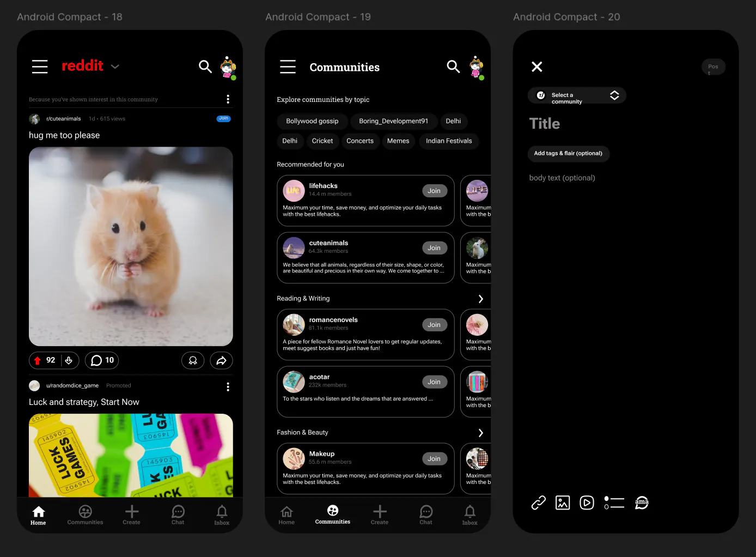Open profile avatar on Communities screen
The width and height of the screenshot is (756, 557).
[x=477, y=68]
